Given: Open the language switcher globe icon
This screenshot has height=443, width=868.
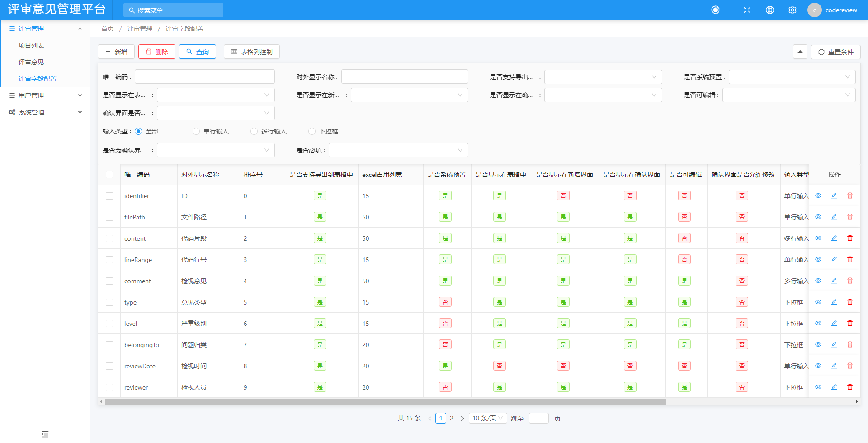Looking at the screenshot, I should (x=770, y=10).
